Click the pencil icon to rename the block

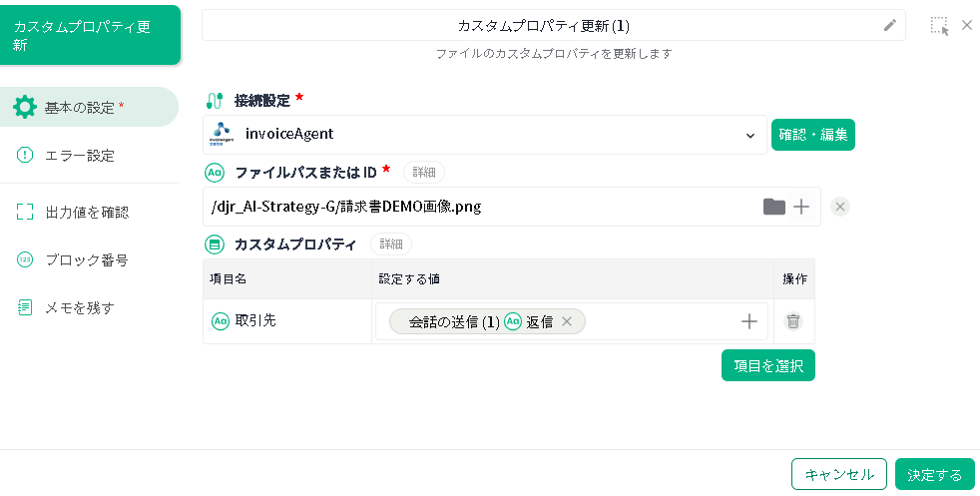(890, 26)
